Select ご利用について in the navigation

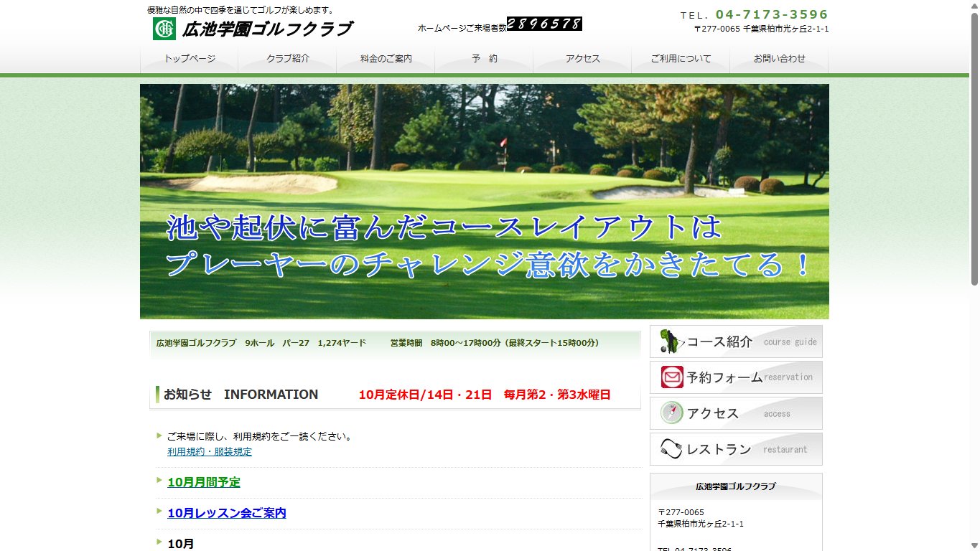pos(681,59)
